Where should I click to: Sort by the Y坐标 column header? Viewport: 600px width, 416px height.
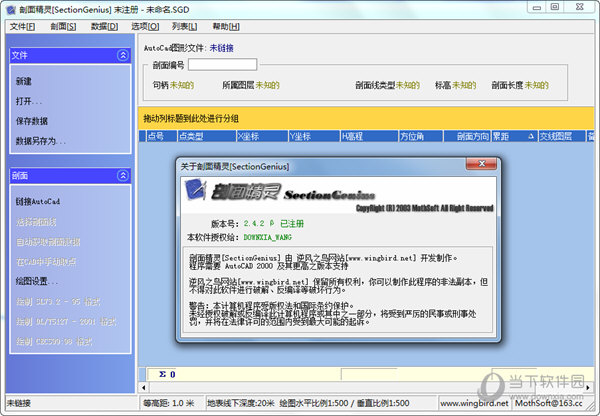point(314,136)
